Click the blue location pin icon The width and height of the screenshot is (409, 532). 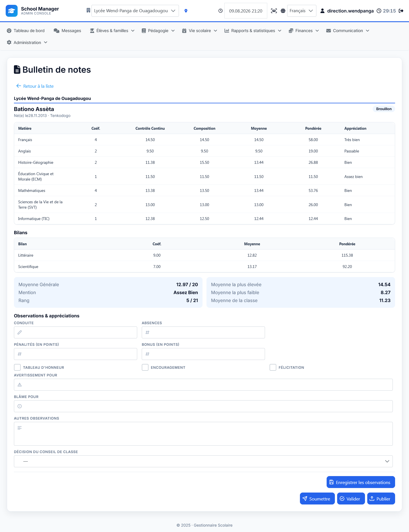click(x=186, y=11)
